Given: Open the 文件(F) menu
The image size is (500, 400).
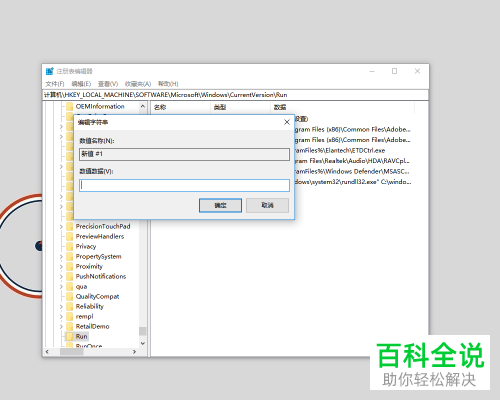Looking at the screenshot, I should click(x=55, y=84).
